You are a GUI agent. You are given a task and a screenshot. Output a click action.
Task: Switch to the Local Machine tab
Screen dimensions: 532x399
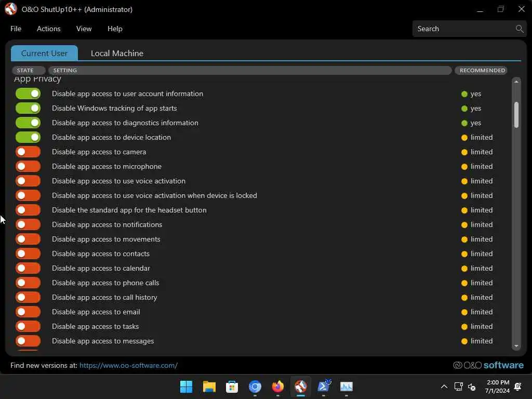117,54
